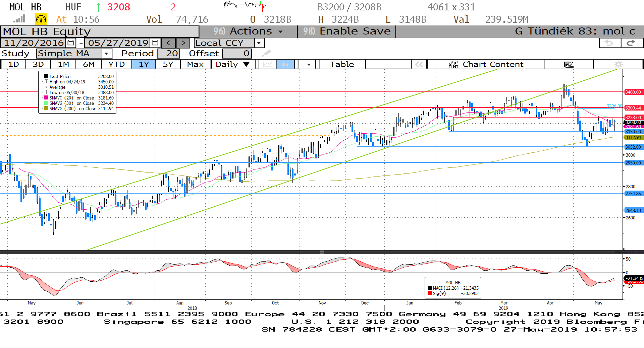This screenshot has height=348, width=644.
Task: Click the 98) Enable Save button
Action: [347, 31]
